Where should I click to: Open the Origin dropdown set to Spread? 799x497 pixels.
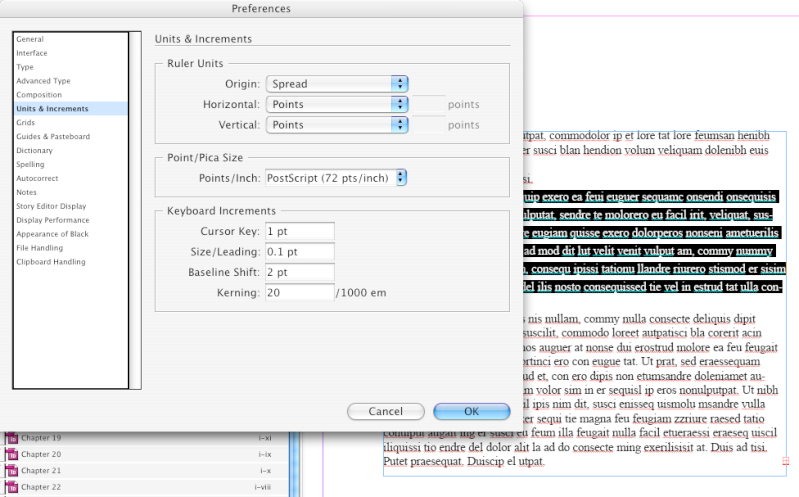[x=337, y=84]
